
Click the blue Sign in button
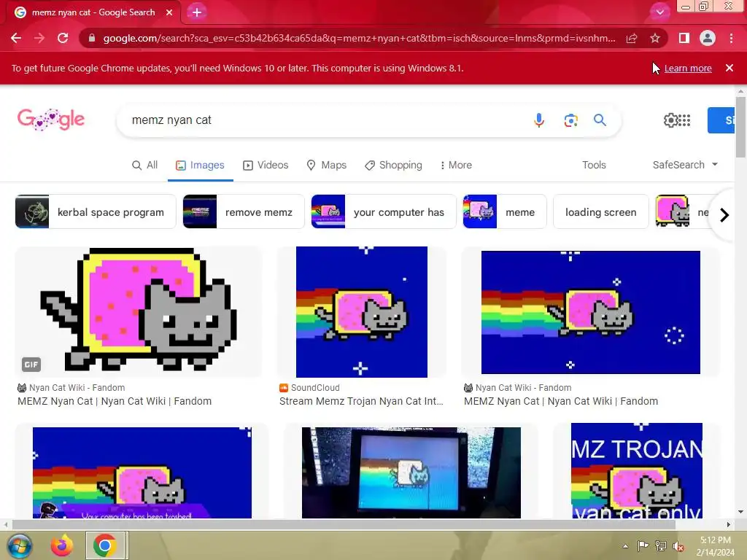pos(721,120)
